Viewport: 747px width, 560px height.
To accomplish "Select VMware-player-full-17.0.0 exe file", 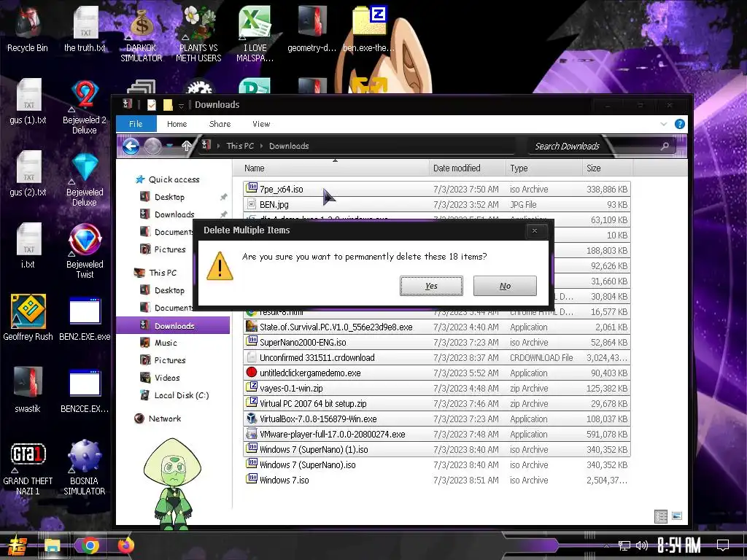I will click(x=436, y=435).
